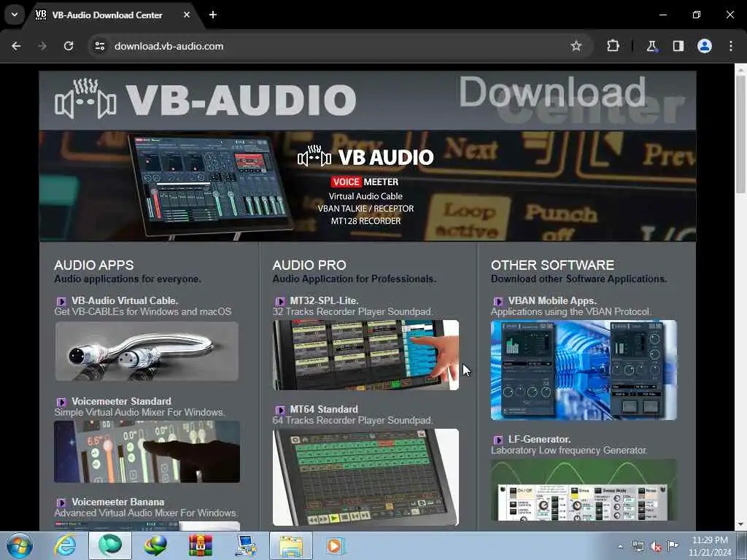Toggle the browser side panel icon
The image size is (747, 560).
click(x=678, y=46)
